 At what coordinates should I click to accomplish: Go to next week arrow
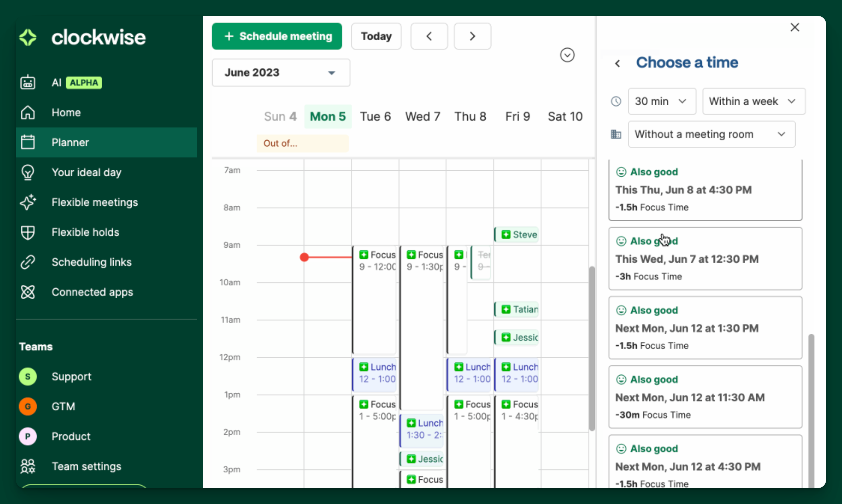[472, 36]
